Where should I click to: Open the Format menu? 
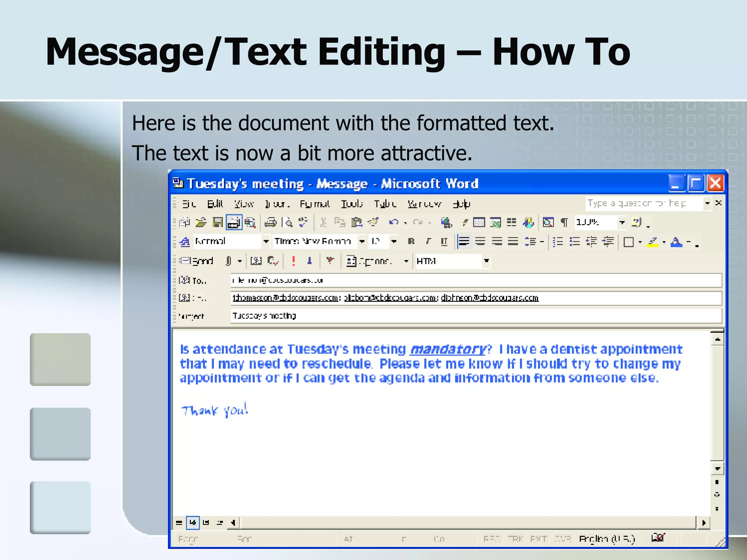click(315, 204)
